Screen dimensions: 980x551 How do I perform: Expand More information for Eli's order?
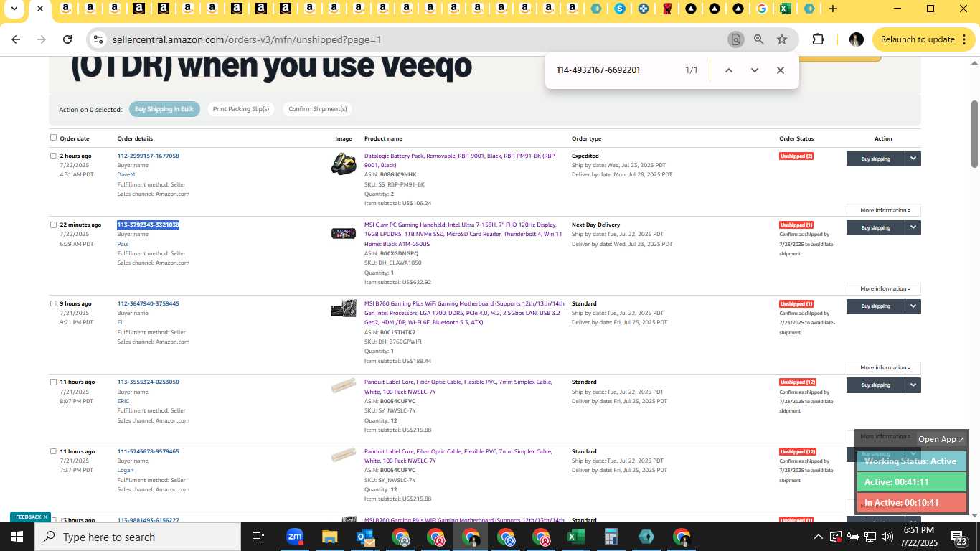(884, 367)
